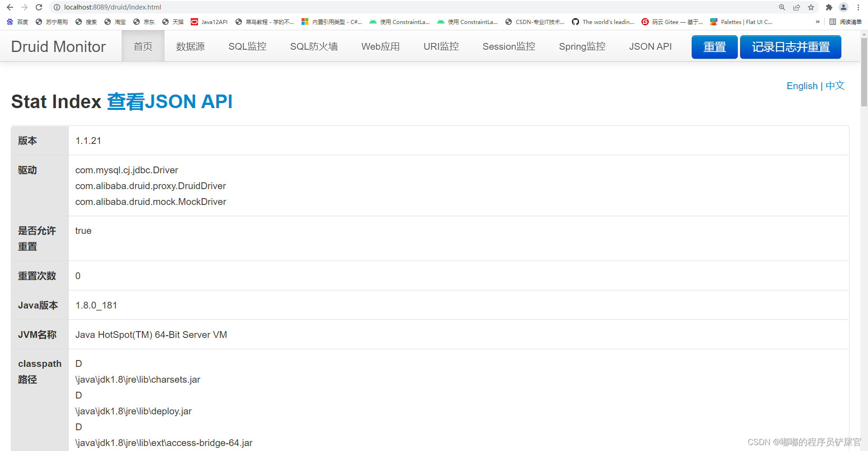Go back to the previous page

[10, 7]
